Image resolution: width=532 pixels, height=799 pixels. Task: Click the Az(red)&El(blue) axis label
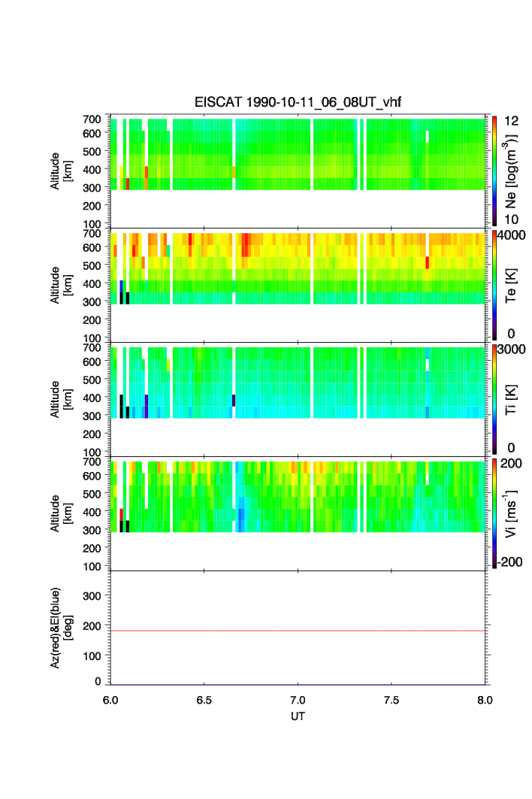(61, 628)
